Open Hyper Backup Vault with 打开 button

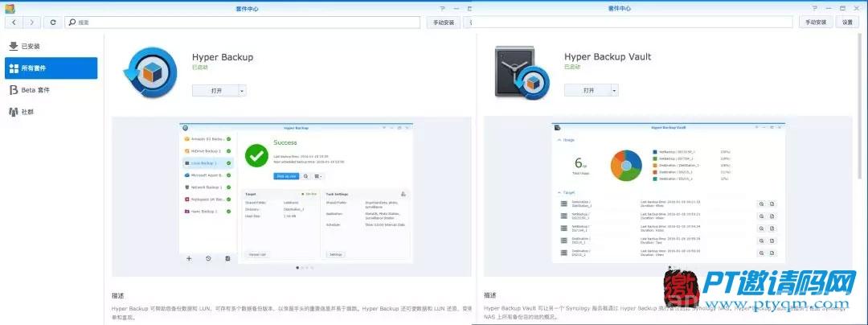(x=588, y=90)
